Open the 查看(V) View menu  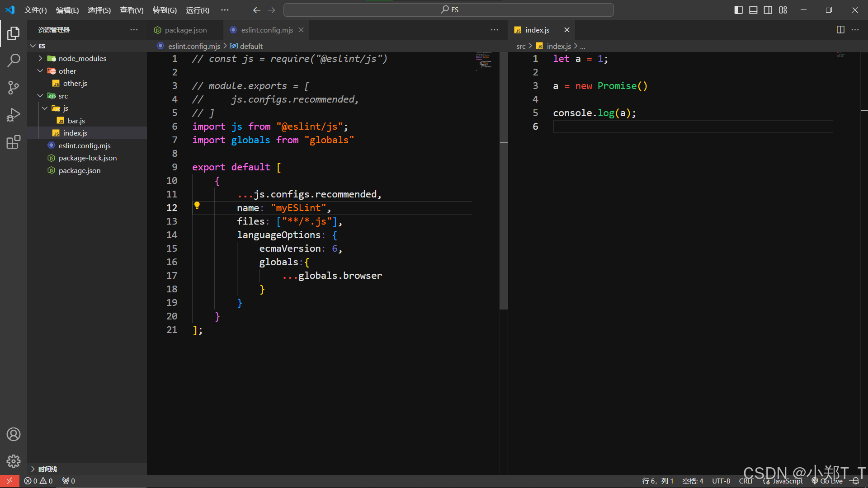coord(131,10)
